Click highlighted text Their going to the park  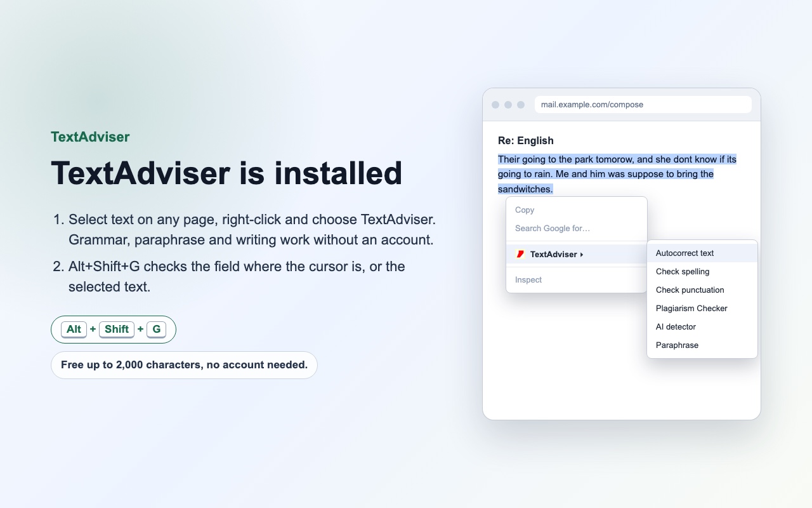point(547,159)
